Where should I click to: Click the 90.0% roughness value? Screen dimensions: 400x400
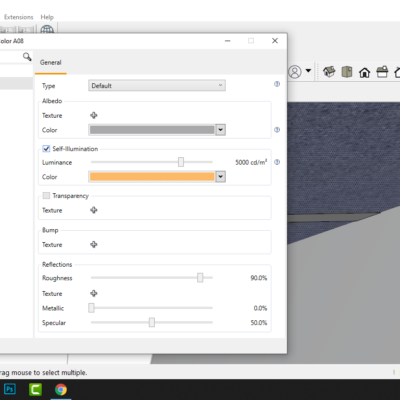[x=259, y=278]
